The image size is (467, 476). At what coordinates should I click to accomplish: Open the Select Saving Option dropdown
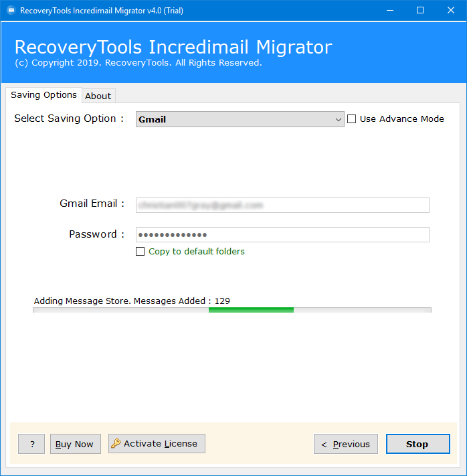pos(240,119)
